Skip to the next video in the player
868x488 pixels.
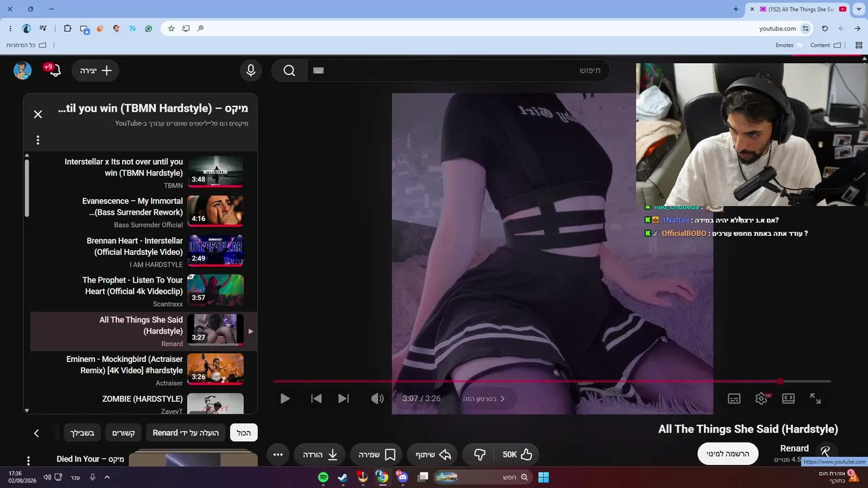click(x=343, y=399)
